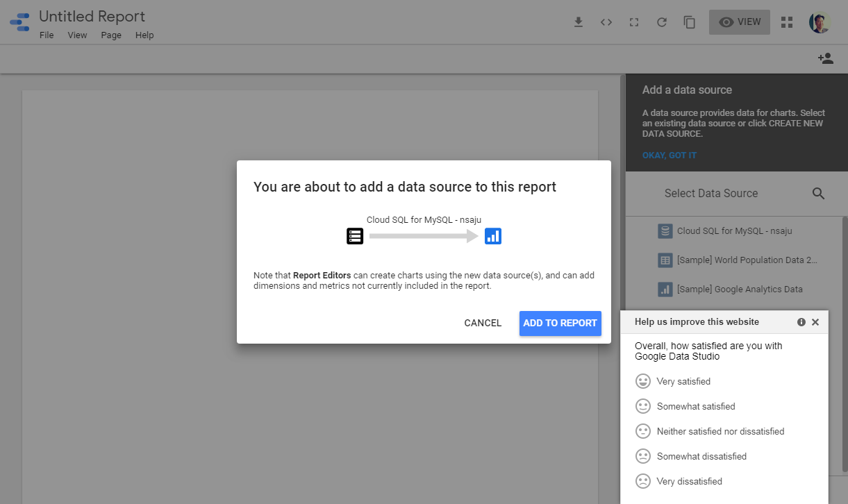Click the share with people icon
Viewport: 848px width, 504px height.
(825, 59)
